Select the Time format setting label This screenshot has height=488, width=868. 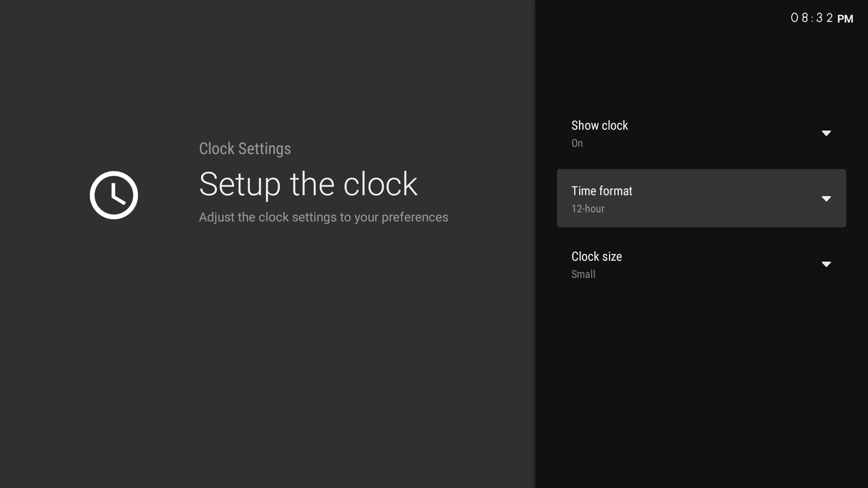(602, 191)
